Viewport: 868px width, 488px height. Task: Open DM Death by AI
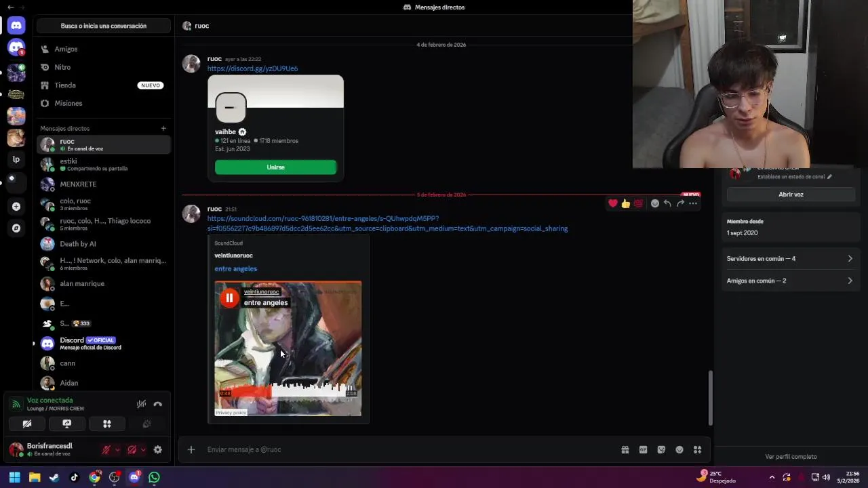pyautogui.click(x=103, y=244)
